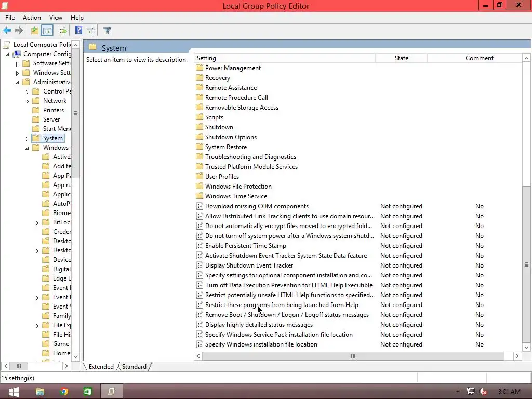Show hidden tray icons with the up arrow
The width and height of the screenshot is (532, 399).
[458, 392]
